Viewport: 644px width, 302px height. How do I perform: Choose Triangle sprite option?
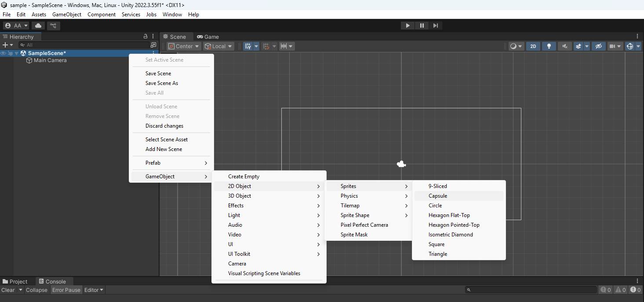click(459, 254)
